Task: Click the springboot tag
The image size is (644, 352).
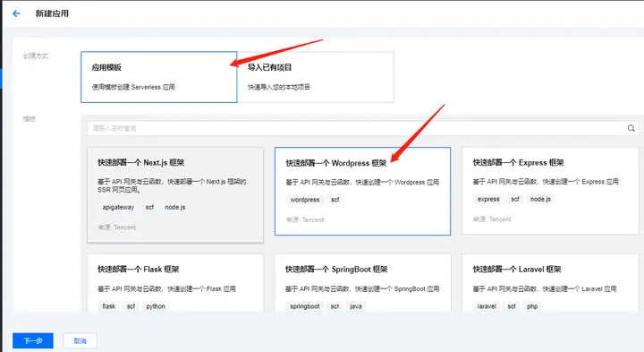Action: [305, 306]
